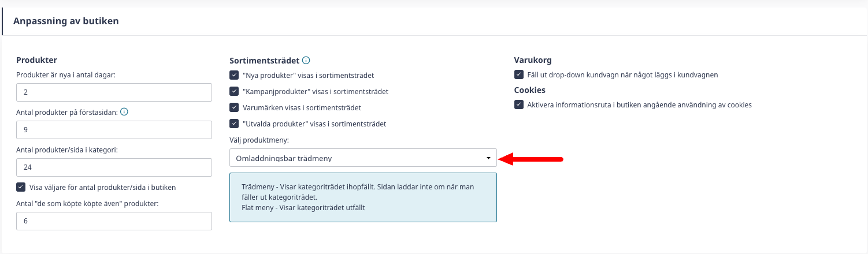Image resolution: width=868 pixels, height=254 pixels.
Task: Disable drop-down kundvagn checkbox under Varukorg
Action: pyautogui.click(x=518, y=74)
